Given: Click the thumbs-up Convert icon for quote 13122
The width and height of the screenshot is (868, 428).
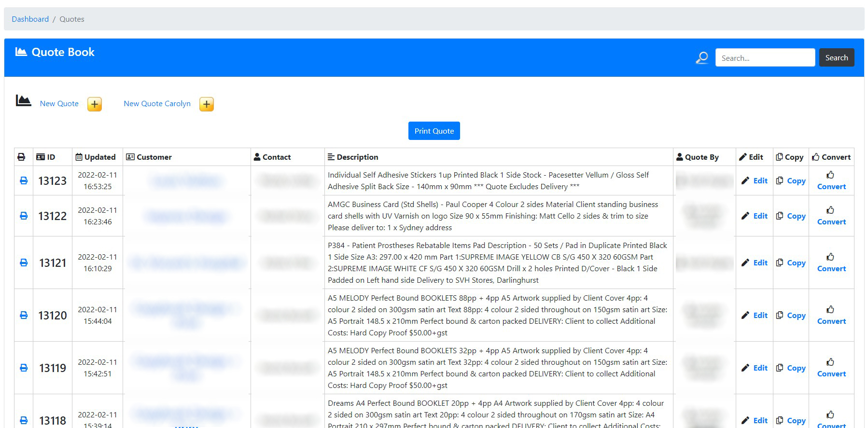Looking at the screenshot, I should pos(830,210).
